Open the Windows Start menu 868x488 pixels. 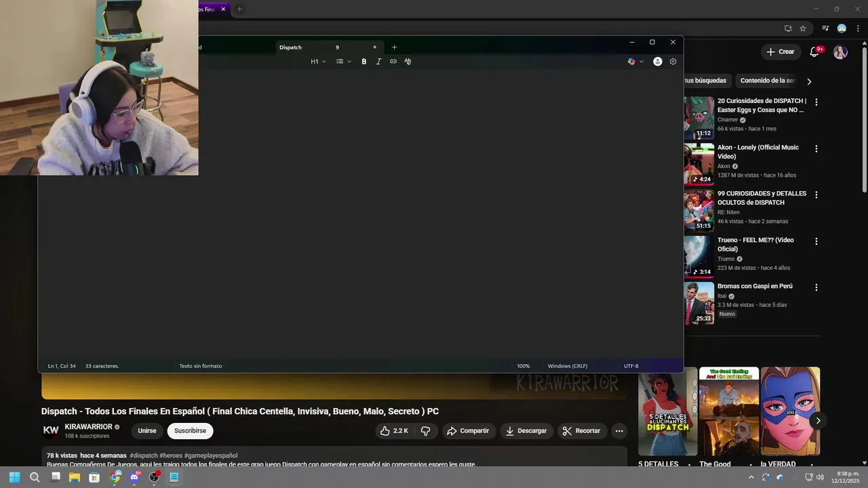[x=15, y=477]
